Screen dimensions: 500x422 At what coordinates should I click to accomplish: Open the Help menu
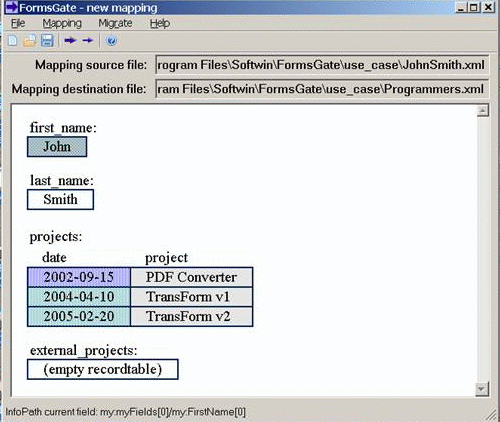[160, 23]
